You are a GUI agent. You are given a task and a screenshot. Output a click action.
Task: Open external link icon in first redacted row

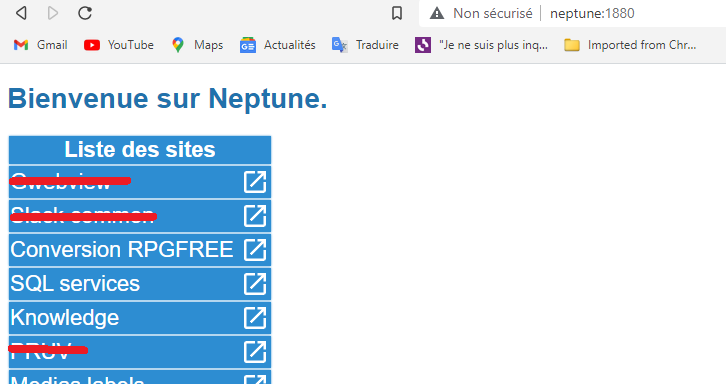(255, 182)
